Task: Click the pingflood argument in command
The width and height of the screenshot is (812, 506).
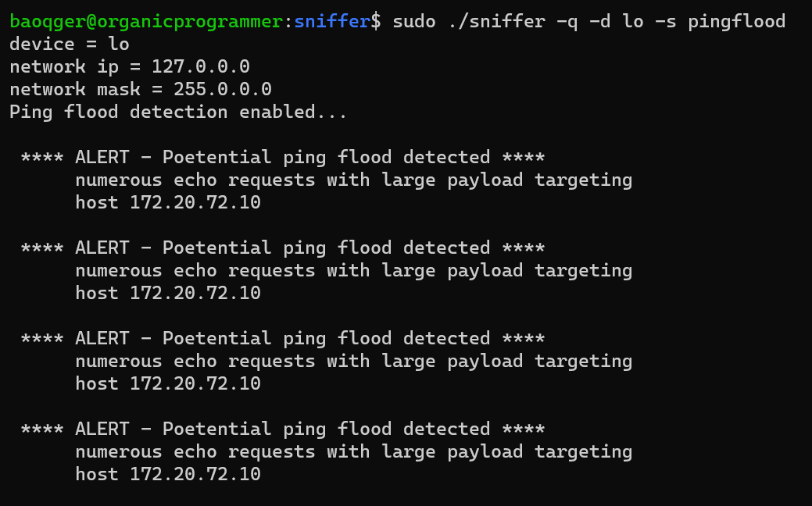Action: pos(737,22)
